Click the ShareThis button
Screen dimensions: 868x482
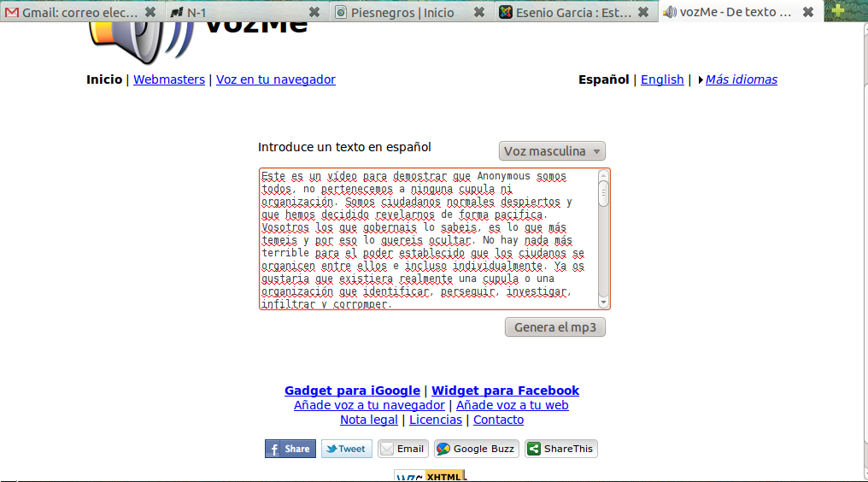point(561,449)
